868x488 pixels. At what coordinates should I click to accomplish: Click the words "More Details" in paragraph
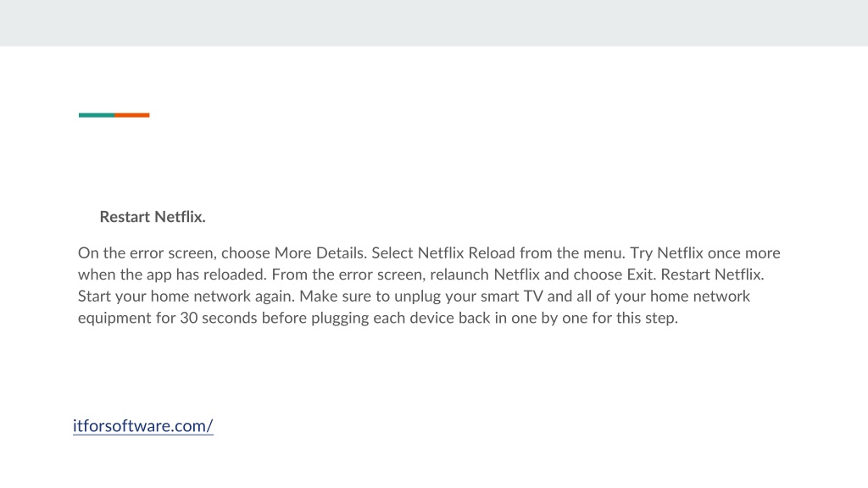(x=320, y=252)
